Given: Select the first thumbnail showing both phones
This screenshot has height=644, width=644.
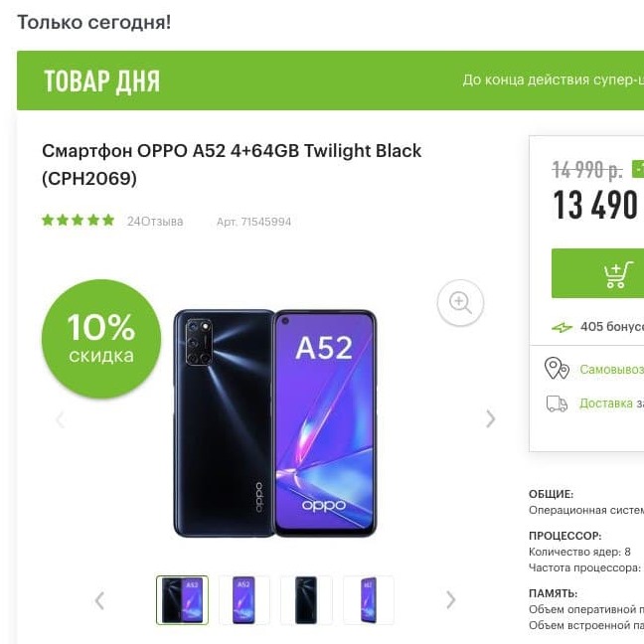Looking at the screenshot, I should pyautogui.click(x=183, y=600).
